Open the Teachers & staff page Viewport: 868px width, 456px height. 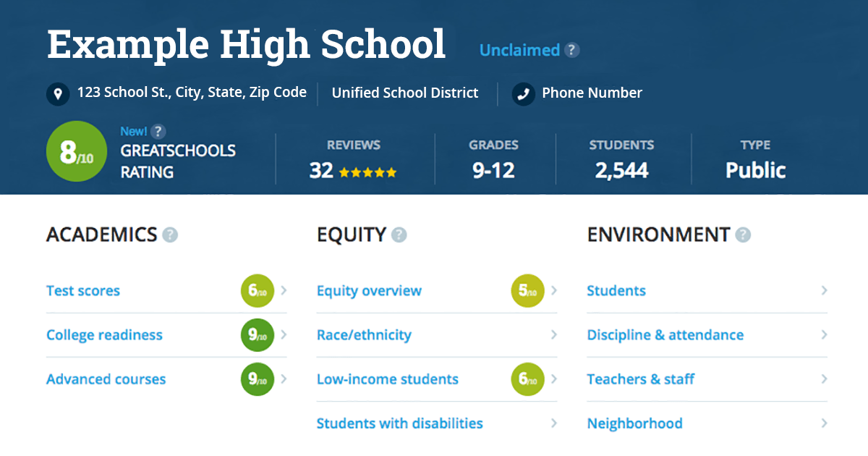(641, 379)
